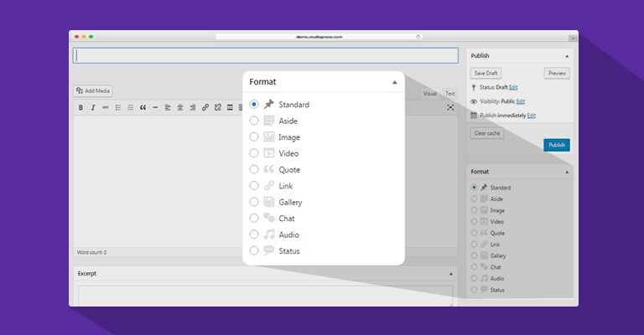Collapse the Excerpt panel arrow

[451, 274]
